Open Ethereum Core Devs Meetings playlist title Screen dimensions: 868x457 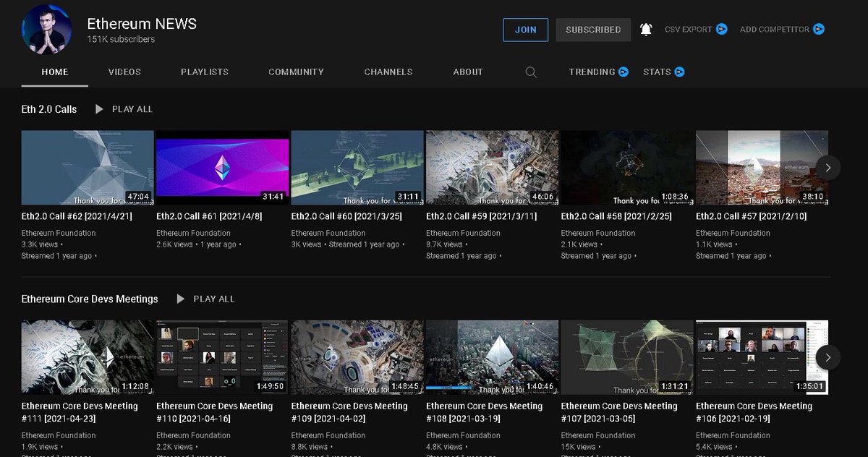pos(90,299)
